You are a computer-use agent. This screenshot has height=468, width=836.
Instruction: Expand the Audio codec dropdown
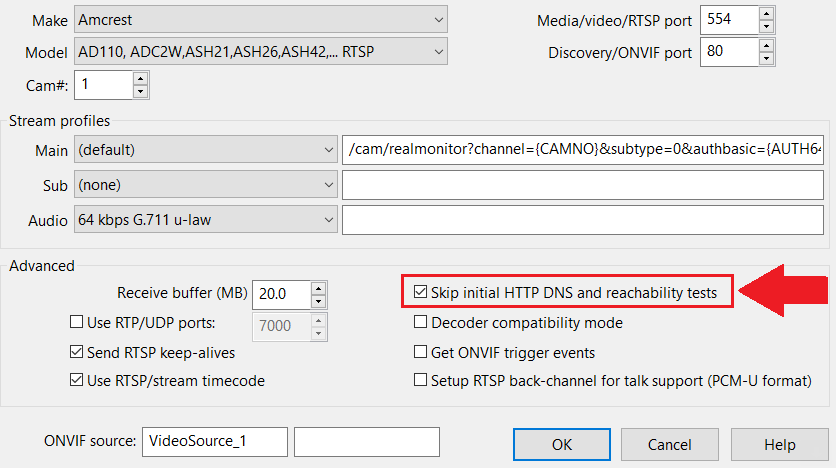206,220
